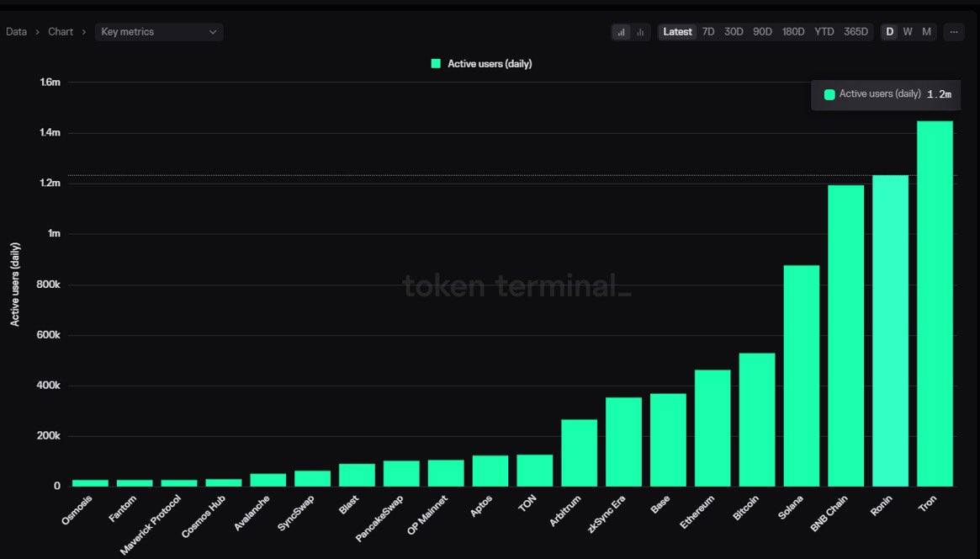The image size is (980, 559).
Task: Click the PancakeSwap bar
Action: click(401, 473)
